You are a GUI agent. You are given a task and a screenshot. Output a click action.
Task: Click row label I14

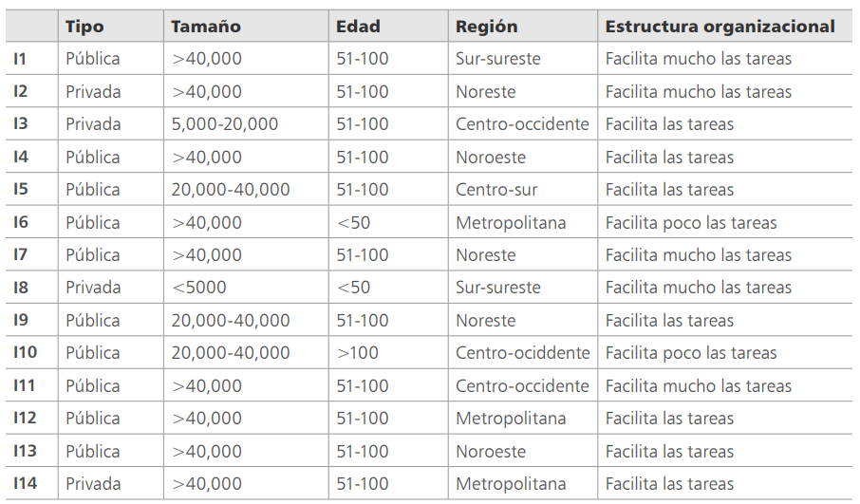point(26,484)
